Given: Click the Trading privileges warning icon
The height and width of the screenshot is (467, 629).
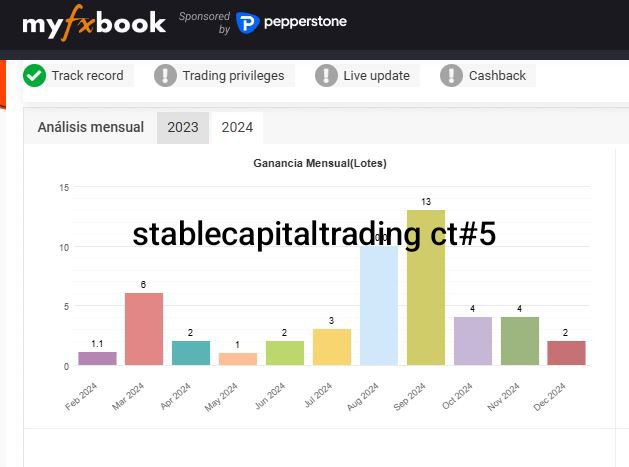Looking at the screenshot, I should [165, 75].
